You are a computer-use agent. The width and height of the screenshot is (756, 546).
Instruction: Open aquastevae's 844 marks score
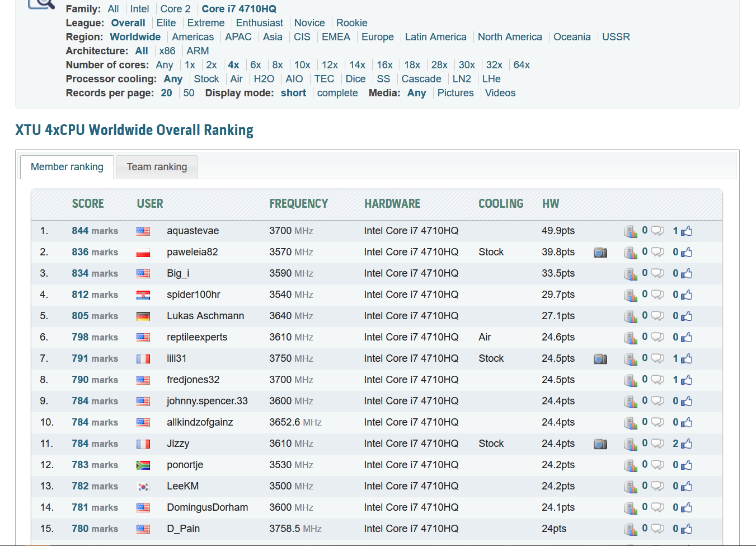(x=95, y=231)
